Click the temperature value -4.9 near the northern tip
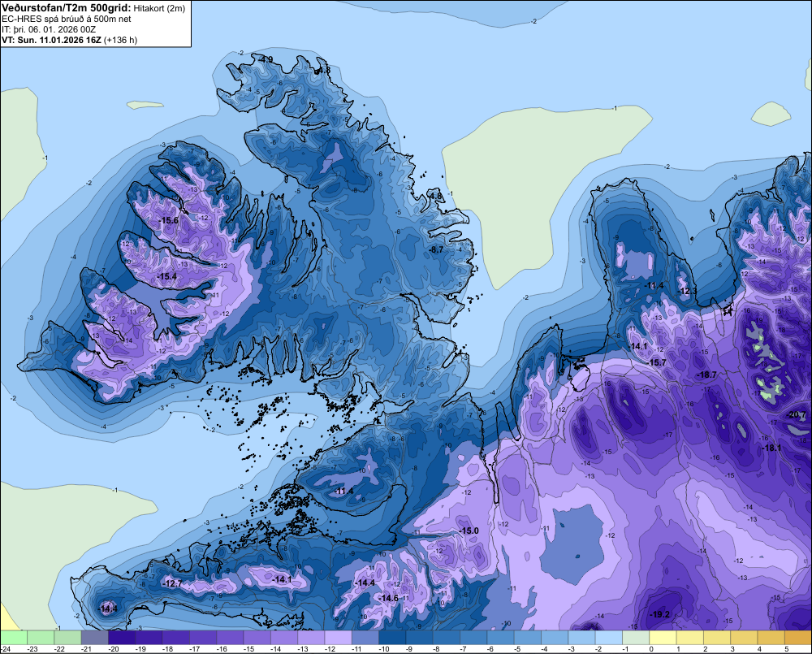Viewport: 812px width, 654px height. click(266, 59)
